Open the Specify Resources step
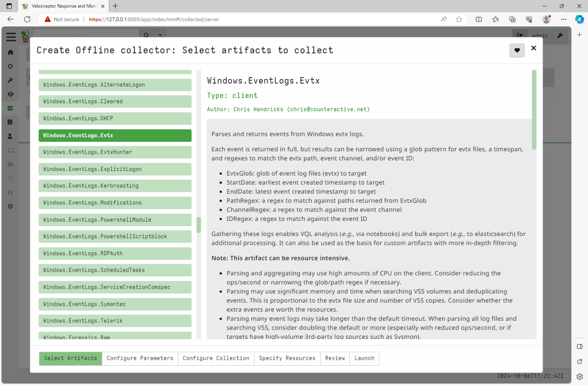Image resolution: width=588 pixels, height=385 pixels. coord(287,359)
